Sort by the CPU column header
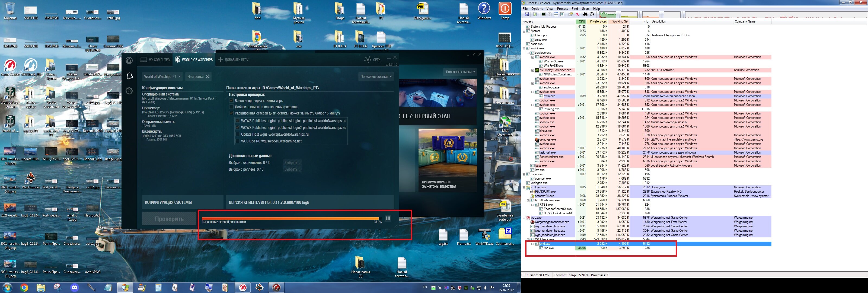This screenshot has width=868, height=293. pyautogui.click(x=581, y=21)
